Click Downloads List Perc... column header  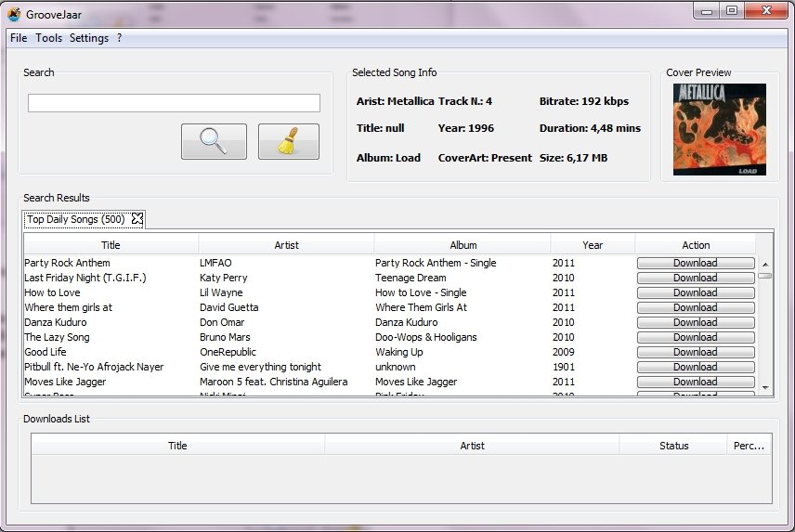(749, 446)
